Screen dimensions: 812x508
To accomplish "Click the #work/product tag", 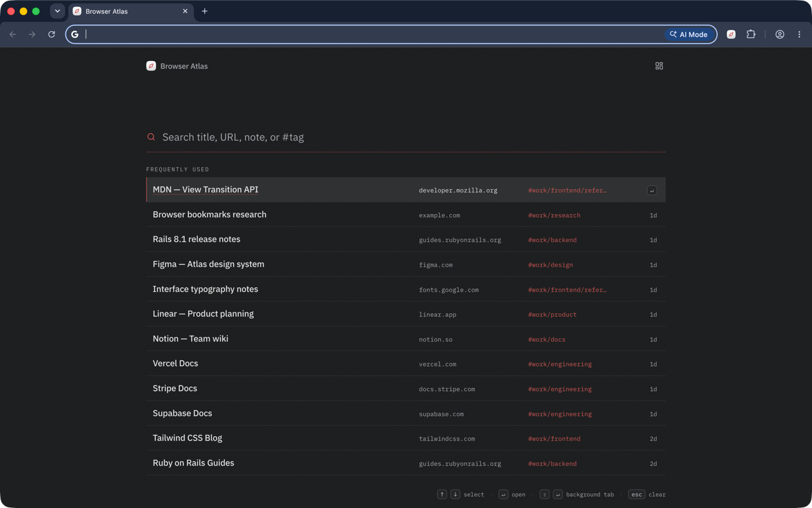I will tap(552, 314).
